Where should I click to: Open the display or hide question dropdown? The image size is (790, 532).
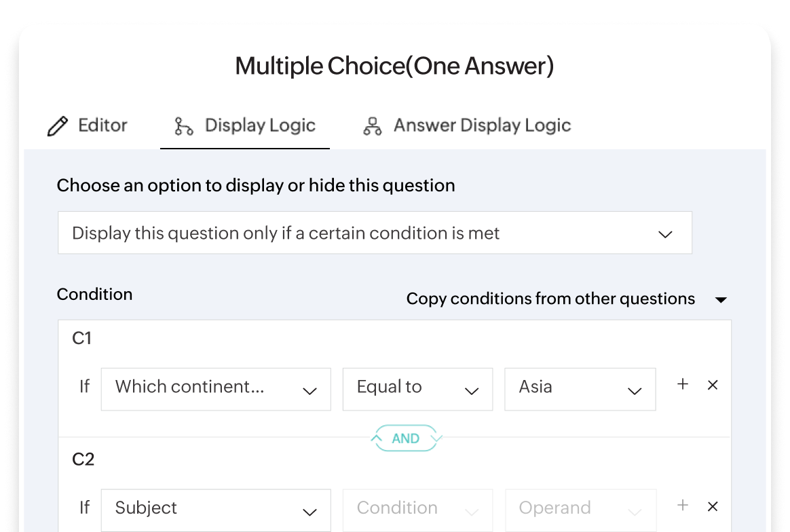375,233
